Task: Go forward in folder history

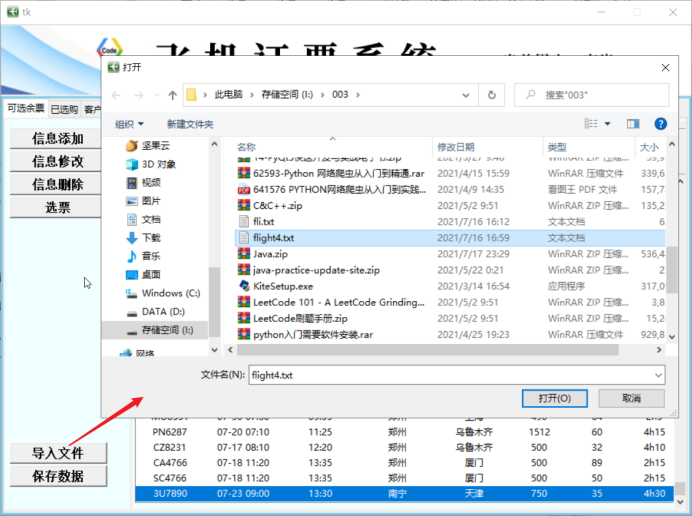Action: pos(139,95)
